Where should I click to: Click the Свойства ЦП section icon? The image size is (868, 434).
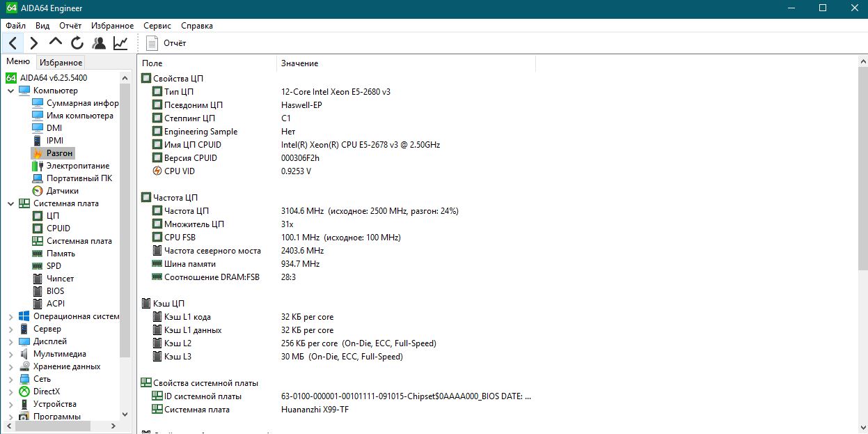coord(146,78)
